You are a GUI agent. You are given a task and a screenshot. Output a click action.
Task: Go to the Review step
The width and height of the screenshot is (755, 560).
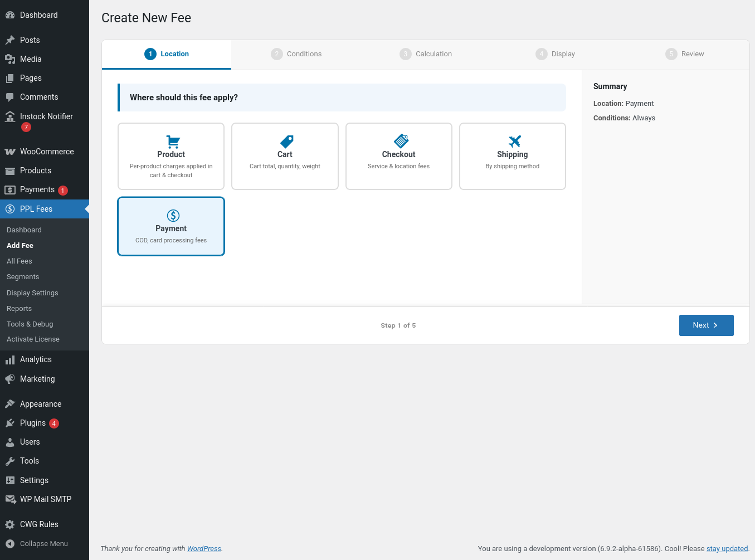[685, 54]
